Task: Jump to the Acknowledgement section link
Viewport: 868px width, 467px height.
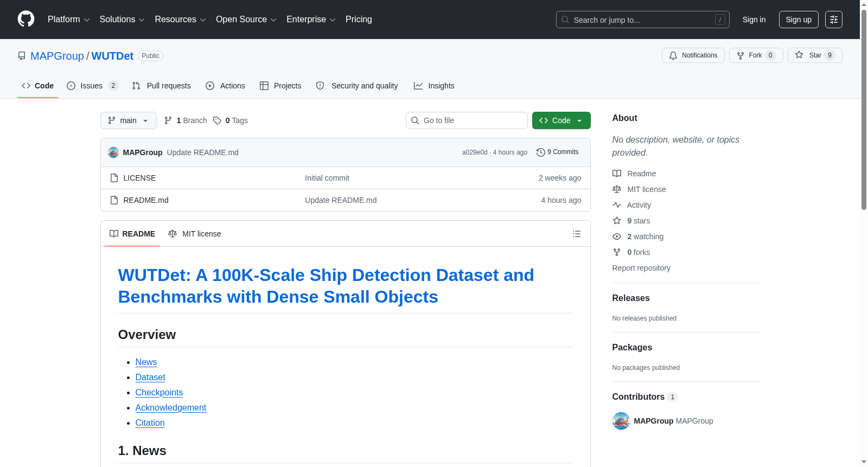Action: pyautogui.click(x=171, y=408)
